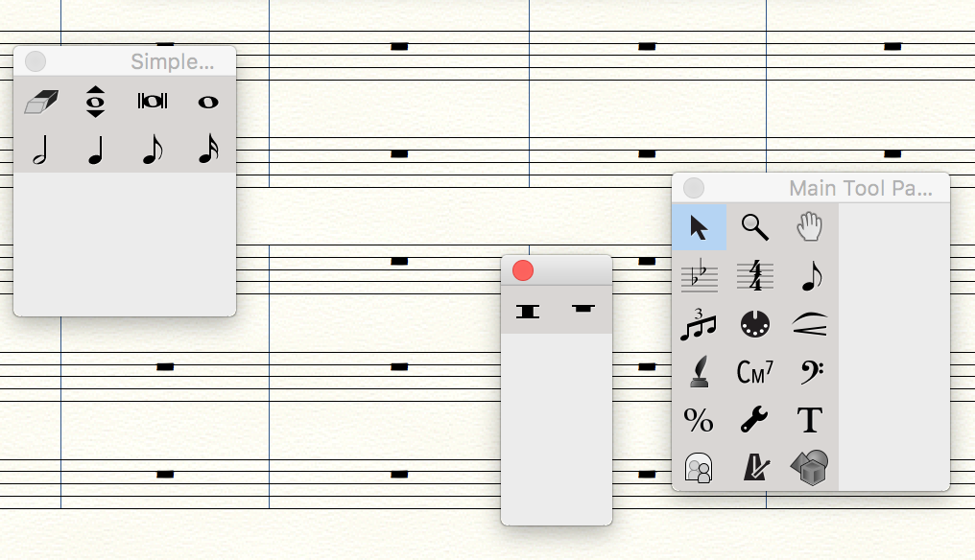Select the bass Clef tool
975x560 pixels.
[x=810, y=372]
